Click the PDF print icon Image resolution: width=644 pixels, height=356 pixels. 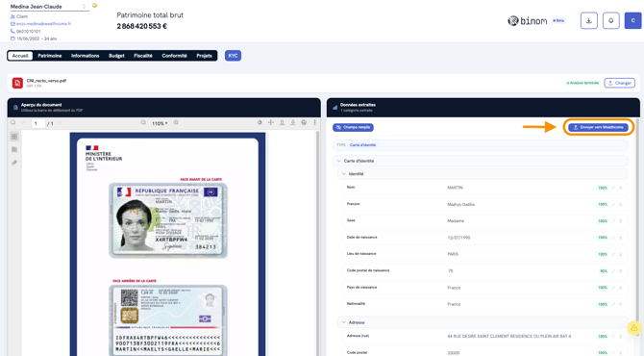click(304, 122)
